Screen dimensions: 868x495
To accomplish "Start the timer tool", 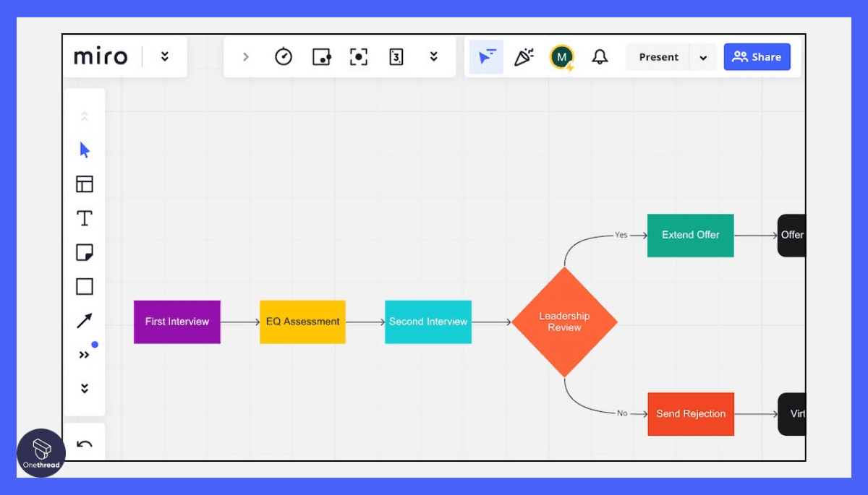I will 284,56.
